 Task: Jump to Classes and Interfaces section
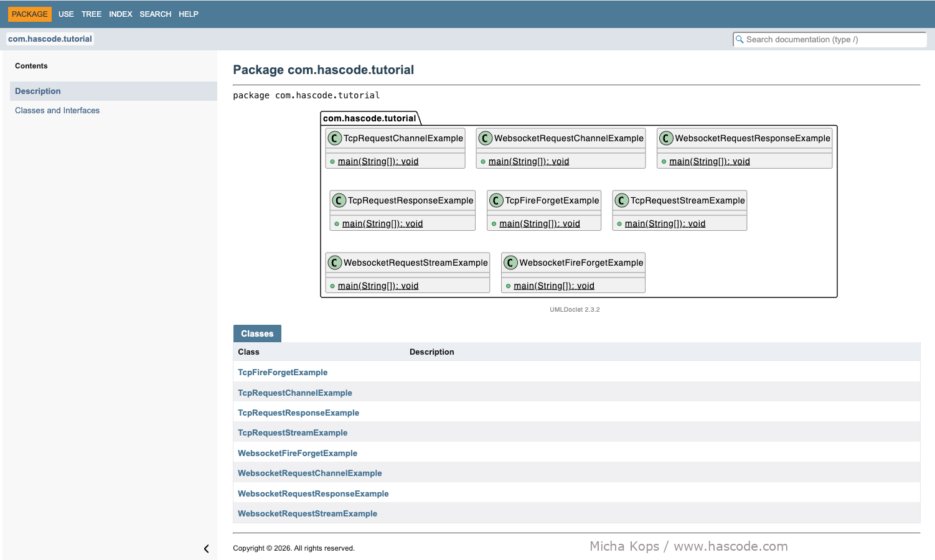coord(57,110)
